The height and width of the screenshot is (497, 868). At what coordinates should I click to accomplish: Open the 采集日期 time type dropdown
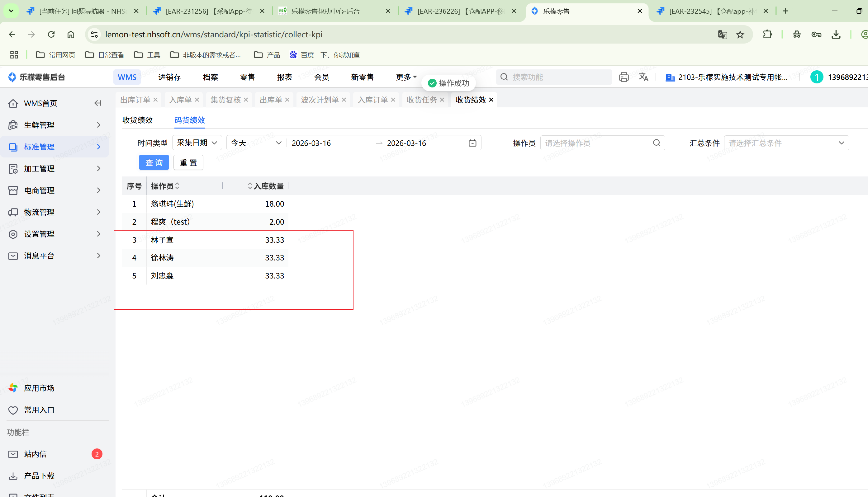point(197,143)
